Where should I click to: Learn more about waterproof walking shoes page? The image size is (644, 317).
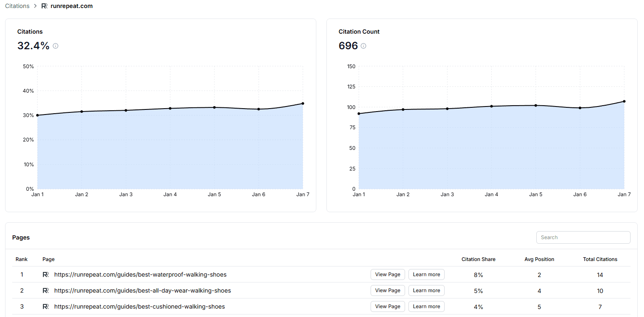tap(426, 274)
